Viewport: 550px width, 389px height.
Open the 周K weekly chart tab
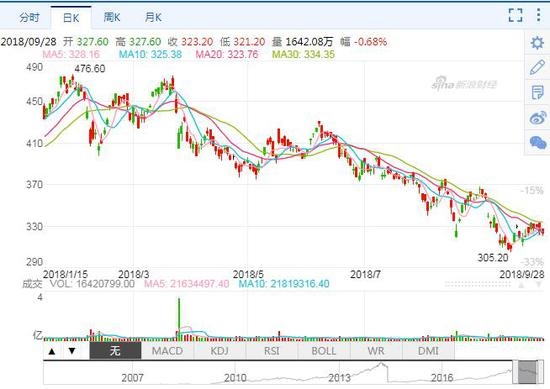112,17
